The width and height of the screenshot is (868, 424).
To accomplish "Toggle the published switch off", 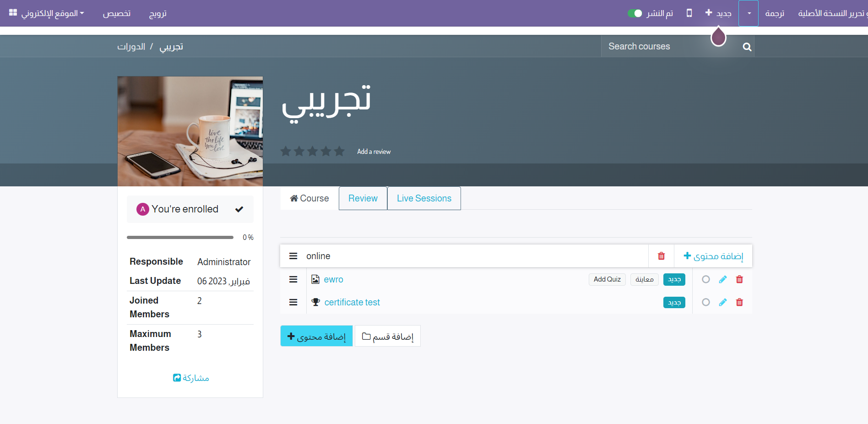I will (635, 13).
